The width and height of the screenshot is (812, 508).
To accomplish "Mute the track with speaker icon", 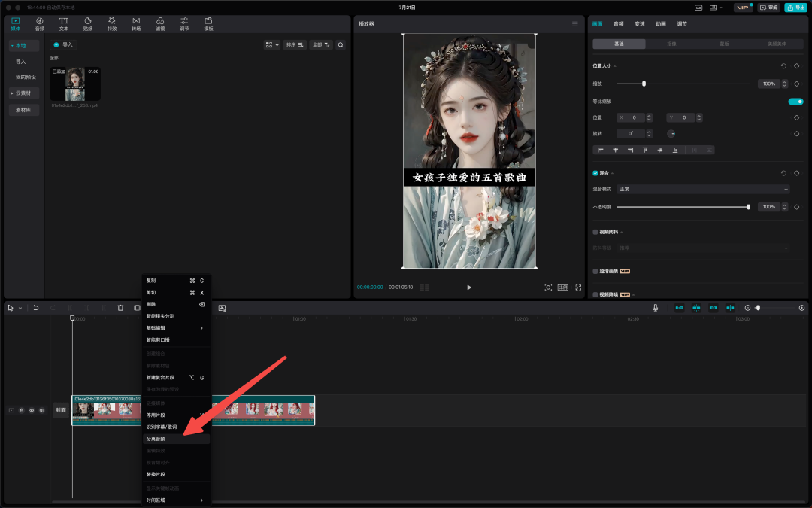I will pyautogui.click(x=42, y=411).
